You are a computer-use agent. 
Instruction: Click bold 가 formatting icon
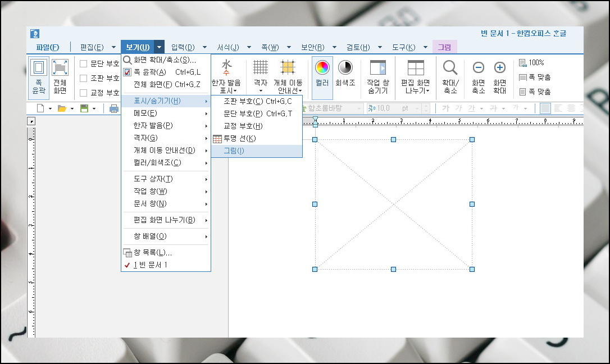(x=446, y=108)
